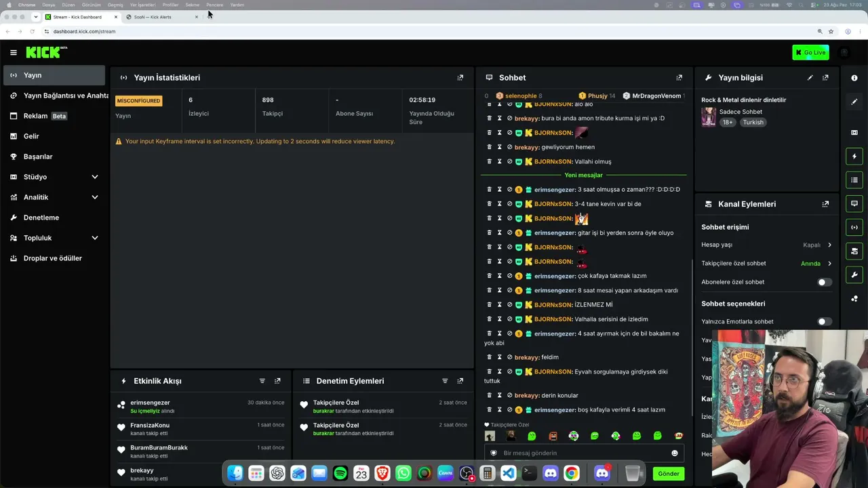This screenshot has height=488, width=868.
Task: Open Başarılar in the sidebar
Action: 54,157
